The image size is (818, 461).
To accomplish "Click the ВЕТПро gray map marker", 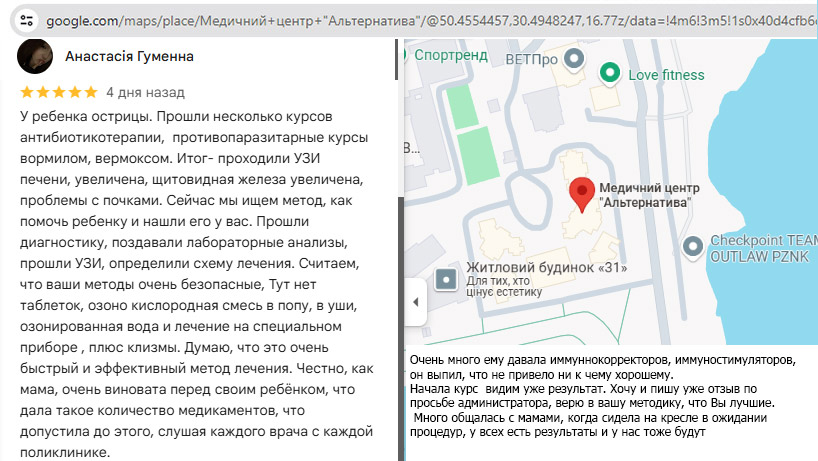I will [573, 60].
